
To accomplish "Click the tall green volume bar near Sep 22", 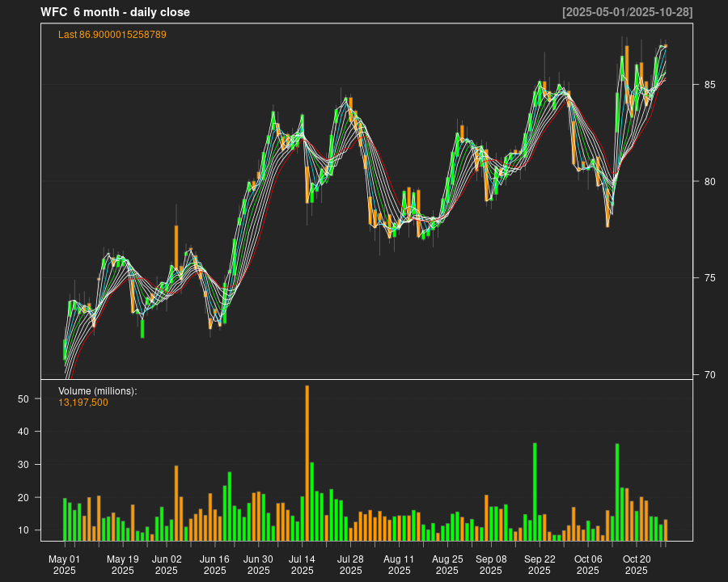I will 535,491.
